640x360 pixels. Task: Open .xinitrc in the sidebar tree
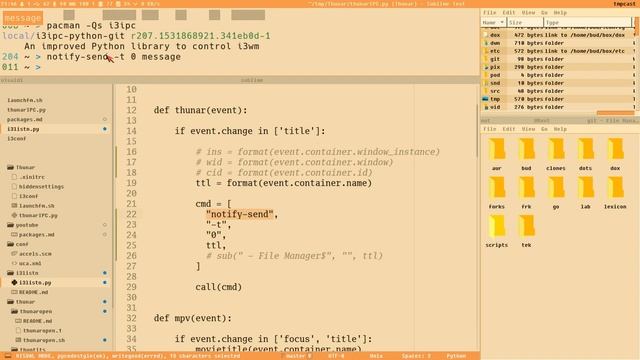point(32,177)
